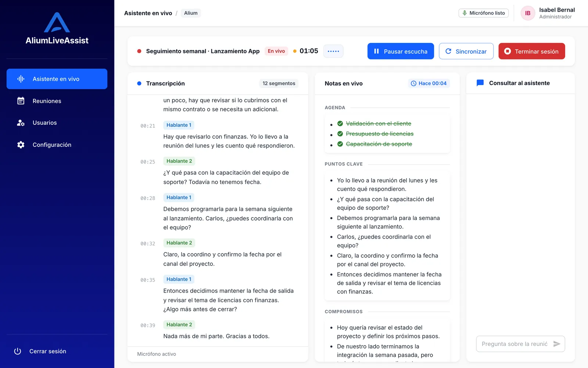Click key point 'Carlos, ¿puedes coordinarla con el equipo?'
The image size is (588, 368).
click(384, 241)
